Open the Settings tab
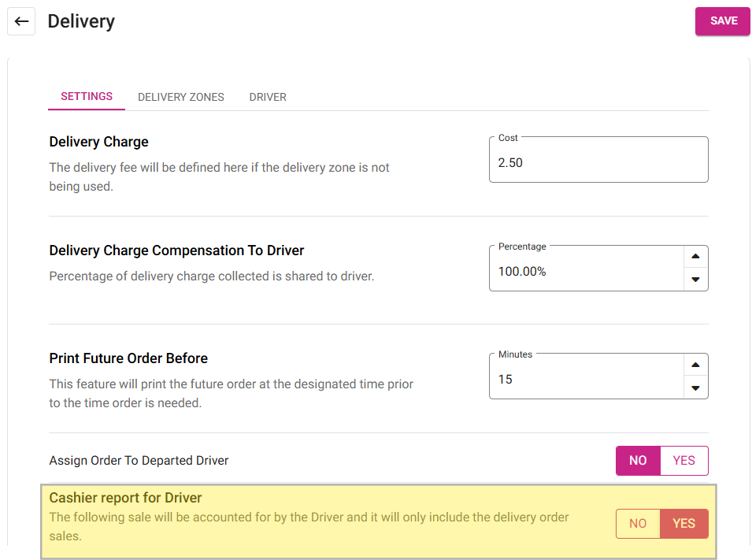Viewport: 752px width, 560px height. [x=87, y=96]
